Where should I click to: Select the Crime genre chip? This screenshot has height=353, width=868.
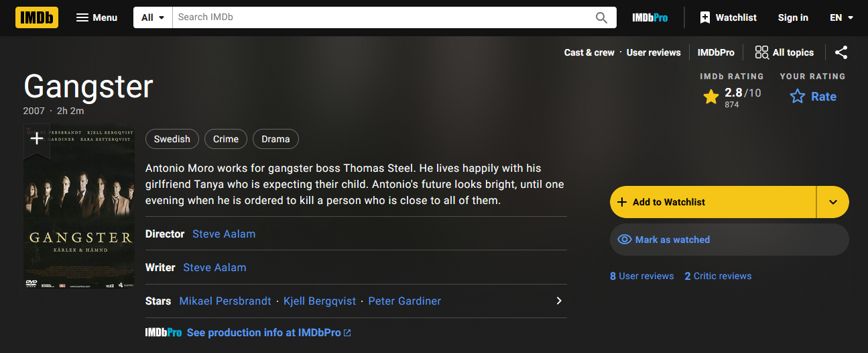pyautogui.click(x=226, y=139)
